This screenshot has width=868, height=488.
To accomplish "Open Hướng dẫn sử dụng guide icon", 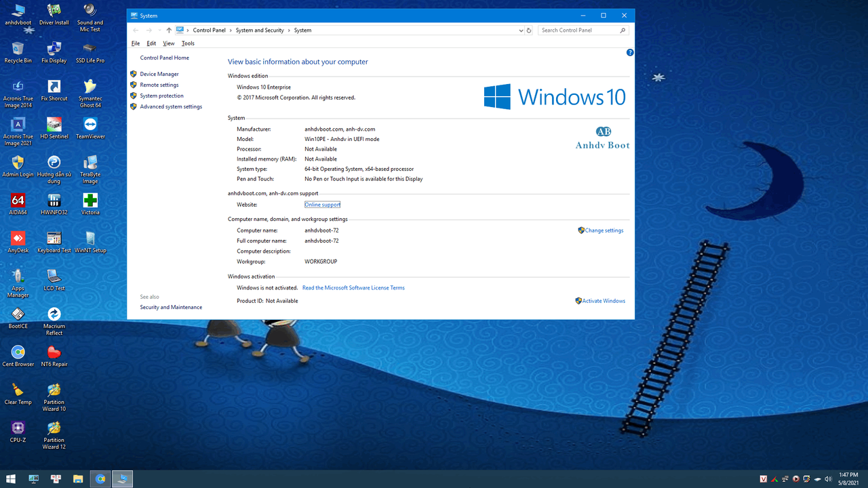I will click(54, 169).
